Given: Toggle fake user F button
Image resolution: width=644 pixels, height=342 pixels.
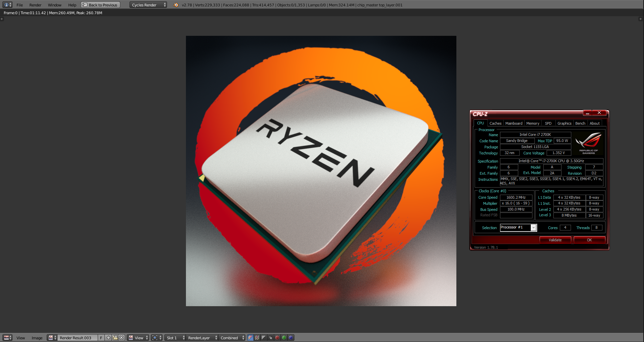Looking at the screenshot, I should tap(101, 338).
